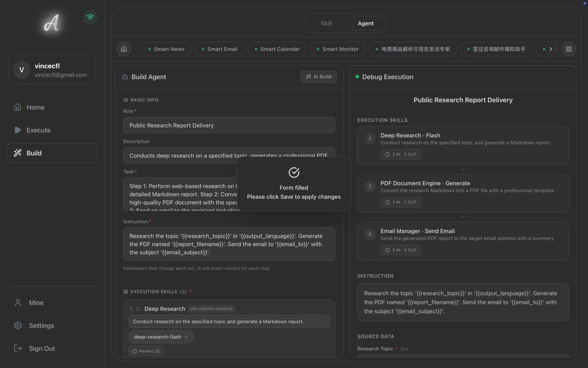Click the Settings gear icon
The width and height of the screenshot is (588, 368).
click(18, 325)
